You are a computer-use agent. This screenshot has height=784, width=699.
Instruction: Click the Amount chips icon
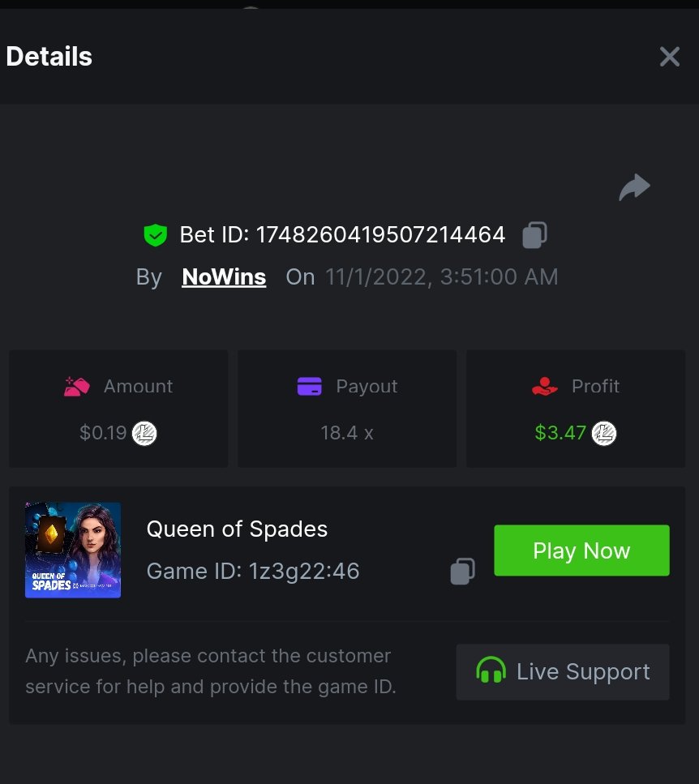click(77, 387)
